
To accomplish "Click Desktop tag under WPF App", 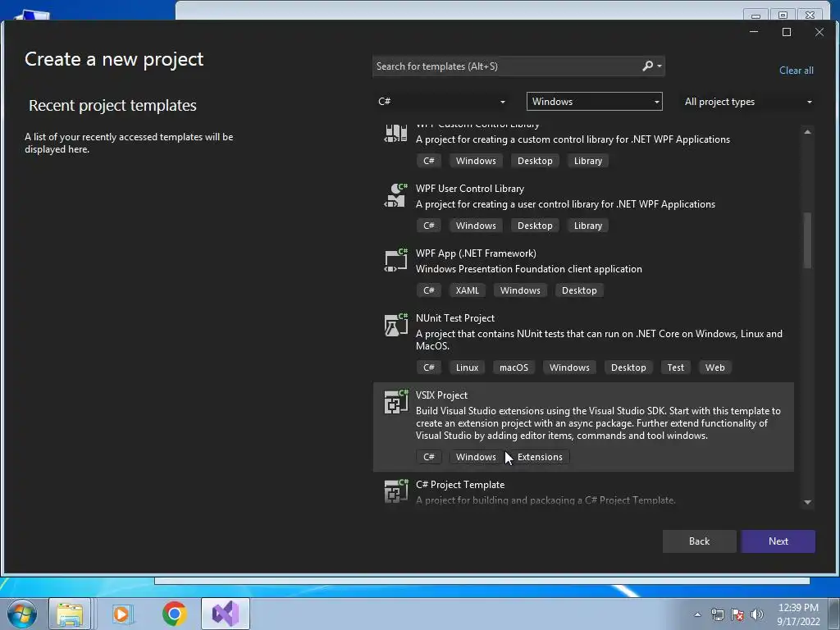I will click(579, 290).
